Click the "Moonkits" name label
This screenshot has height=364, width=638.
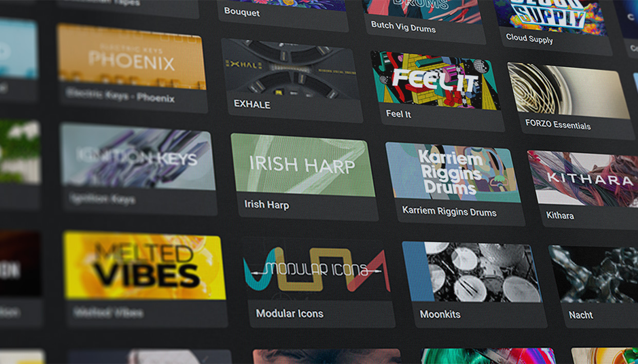click(x=440, y=314)
